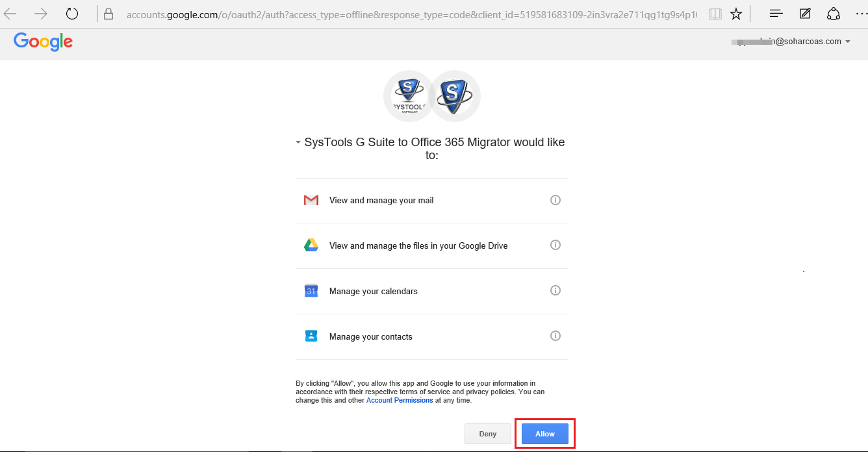The height and width of the screenshot is (452, 868).
Task: Click the accounts.google.com URL address field
Action: coord(411,14)
